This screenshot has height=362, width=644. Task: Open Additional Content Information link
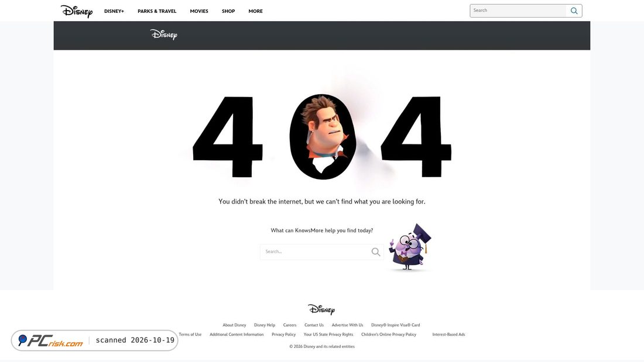[x=237, y=335]
